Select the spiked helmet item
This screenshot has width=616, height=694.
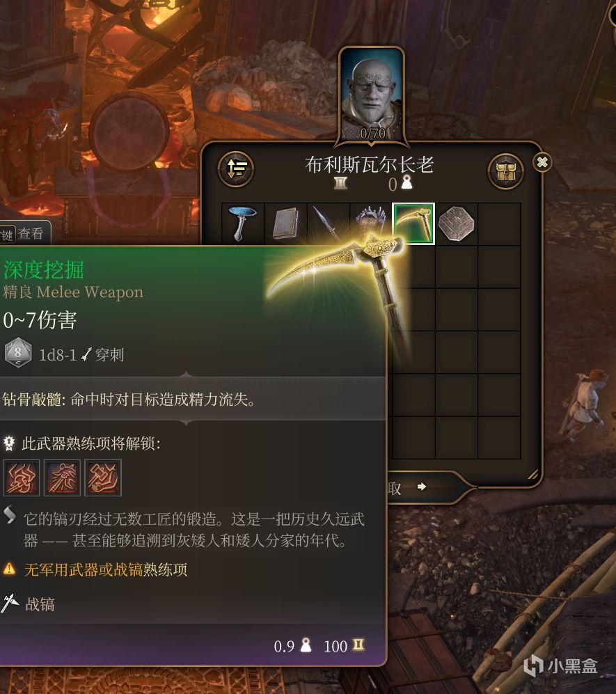pos(371,224)
